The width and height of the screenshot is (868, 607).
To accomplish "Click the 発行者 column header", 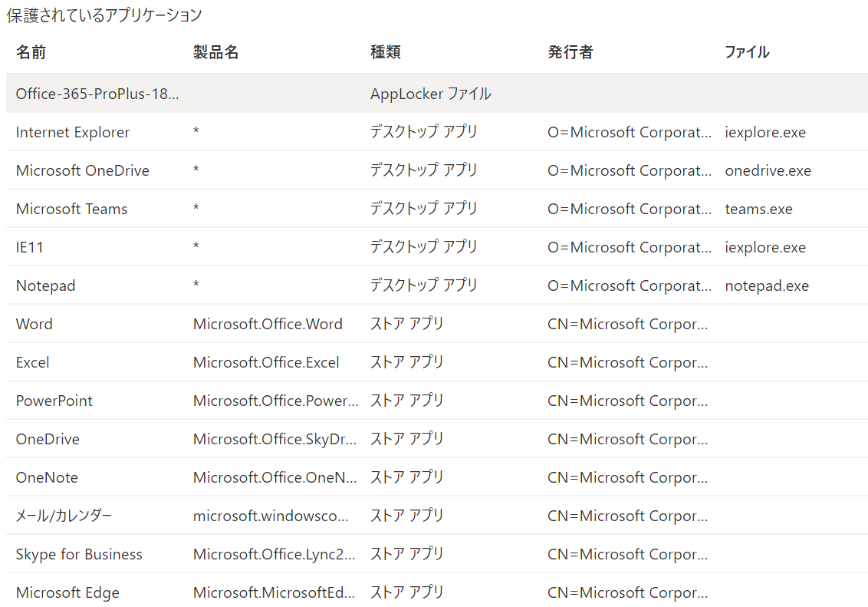I will coord(570,52).
